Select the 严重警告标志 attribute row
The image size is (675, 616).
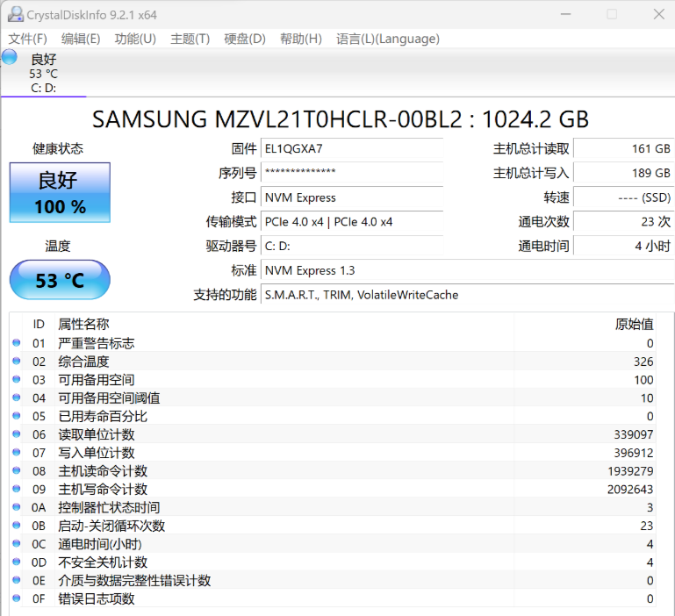333,343
